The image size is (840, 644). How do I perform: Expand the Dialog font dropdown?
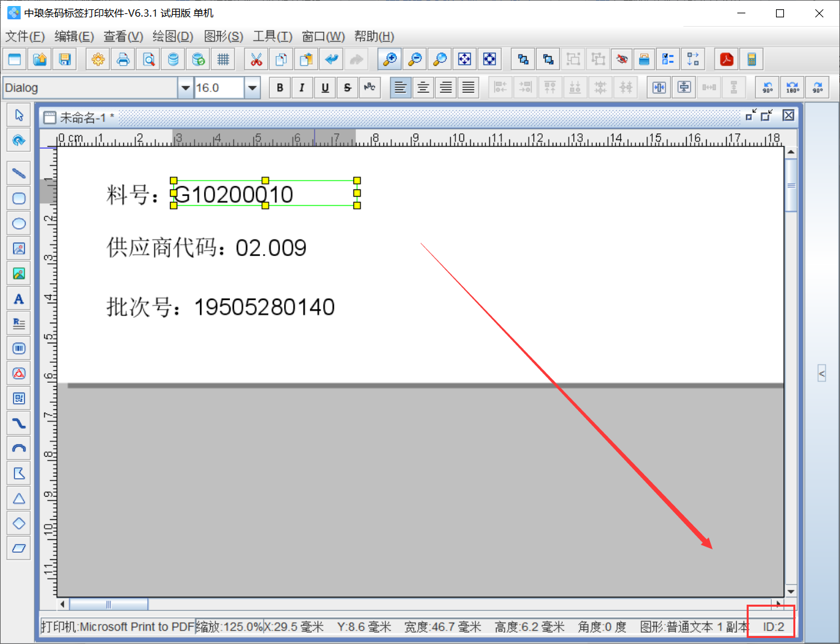point(185,87)
